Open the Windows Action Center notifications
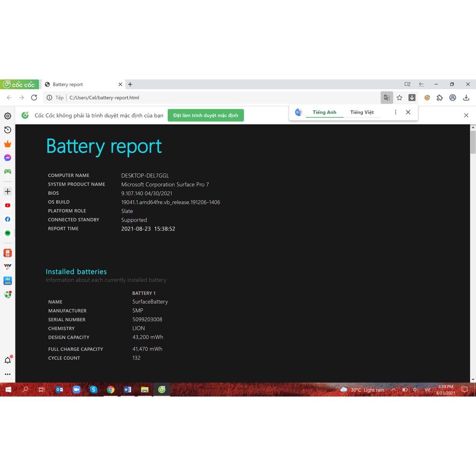476x476 pixels. 464,390
